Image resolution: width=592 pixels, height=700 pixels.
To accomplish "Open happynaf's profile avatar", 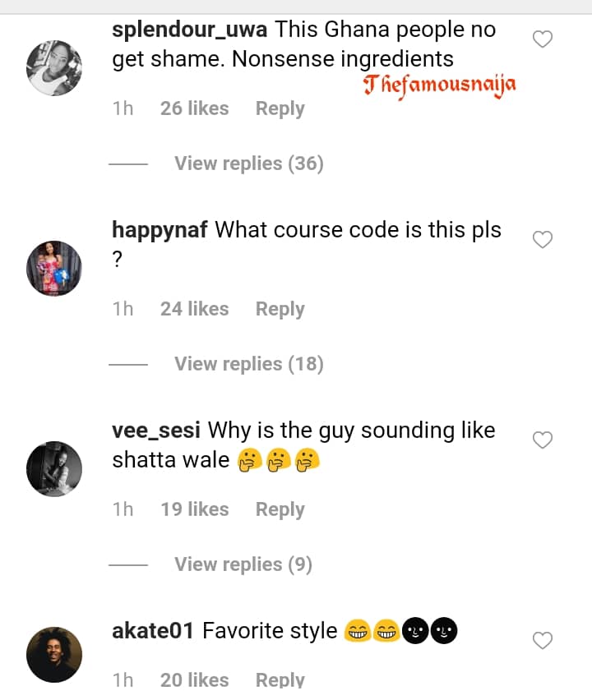I will click(x=54, y=268).
